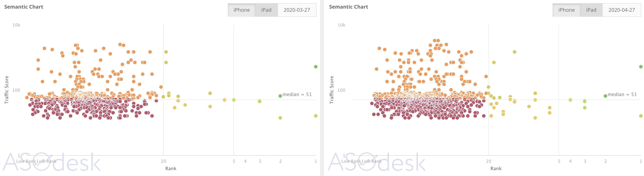Viewport: 644px width, 176px height.
Task: Click the rank 4 dot in the right chart
Action: [x=570, y=100]
